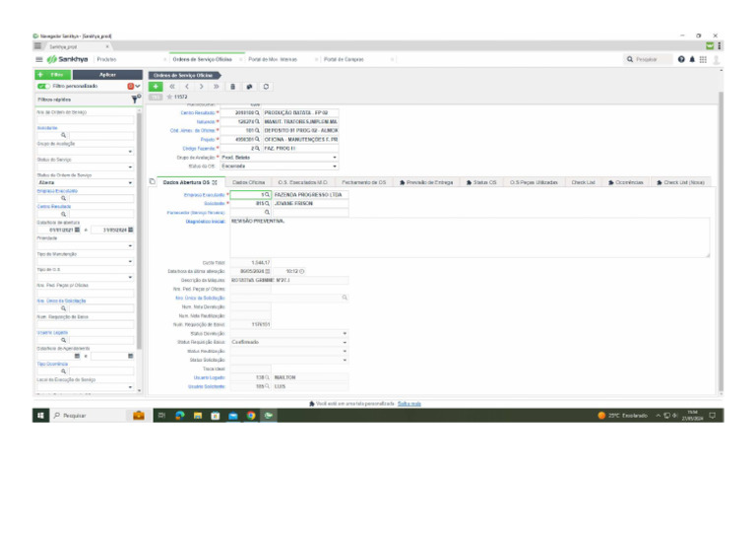756x535 pixels.
Task: Click the green Filtro button
Action: pos(53,75)
